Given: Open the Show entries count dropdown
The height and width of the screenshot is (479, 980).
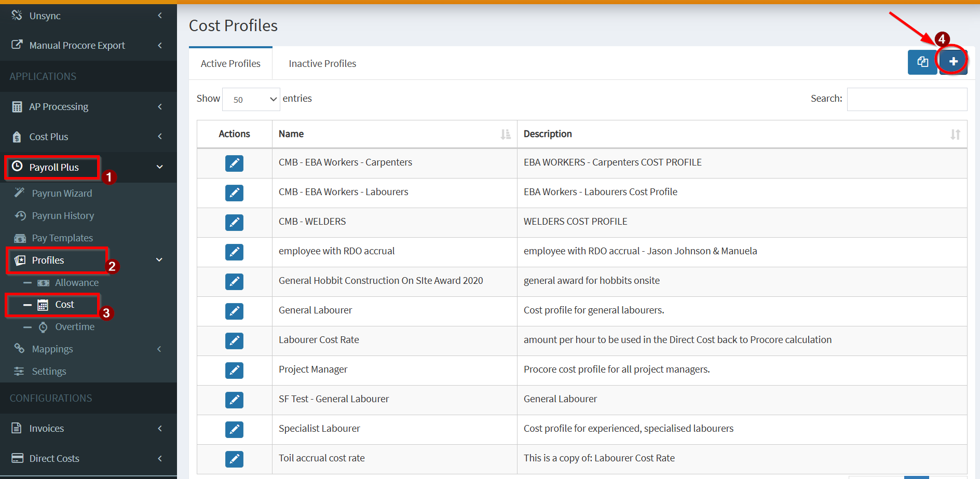Looking at the screenshot, I should coord(251,99).
